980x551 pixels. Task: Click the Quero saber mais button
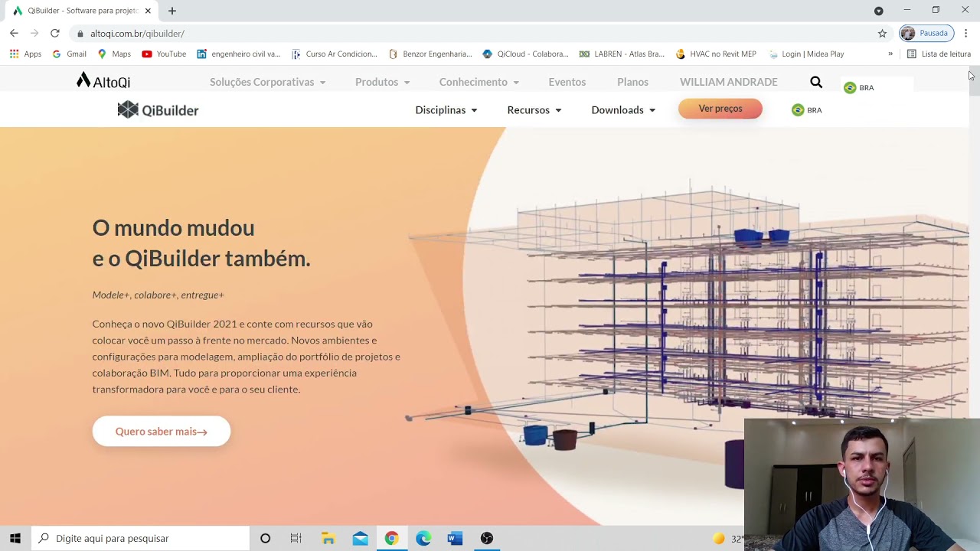pos(162,432)
